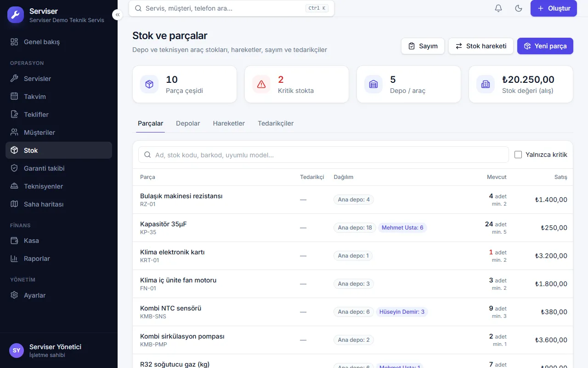588x368 pixels.
Task: Open the Bulaşık makinesi rezistansı row
Action: coord(353,200)
